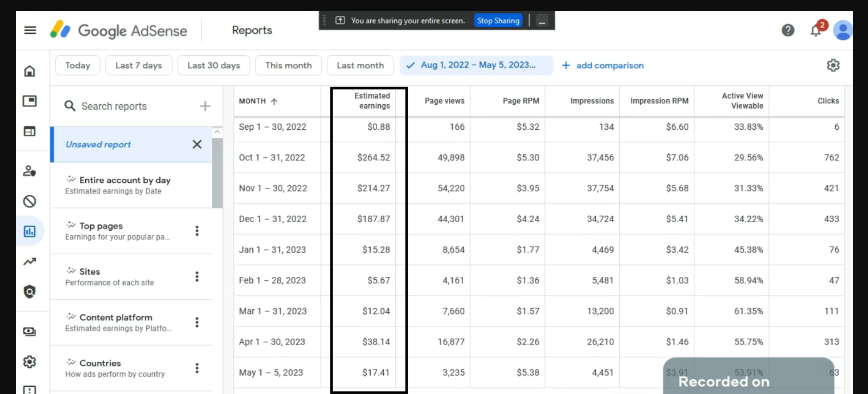Open more options for Top pages
The height and width of the screenshot is (394, 868).
coord(197,231)
